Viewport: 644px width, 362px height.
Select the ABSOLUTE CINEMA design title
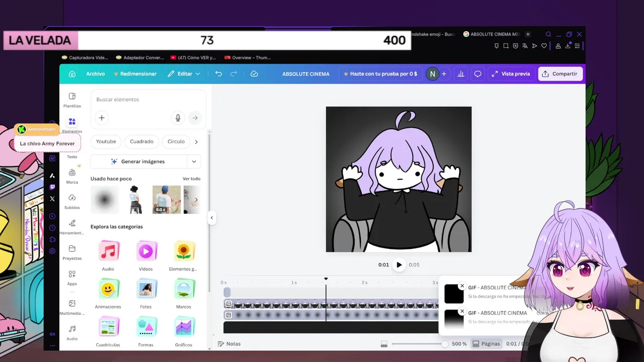pos(306,74)
